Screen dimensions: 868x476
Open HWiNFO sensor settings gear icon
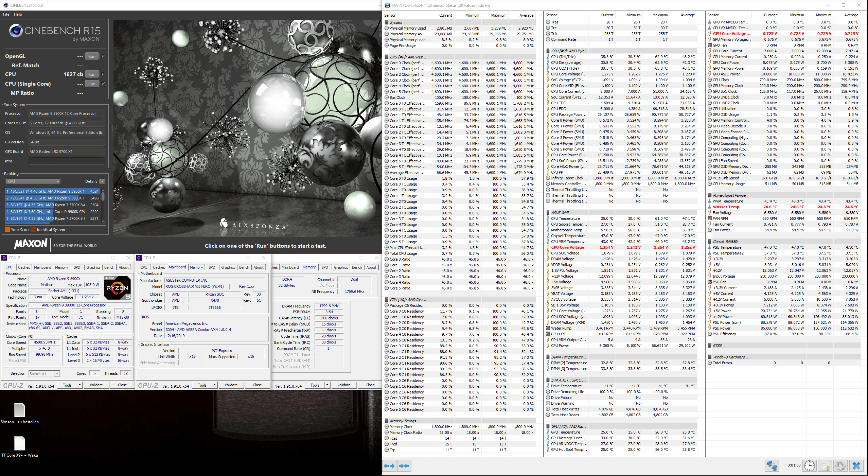click(840, 465)
